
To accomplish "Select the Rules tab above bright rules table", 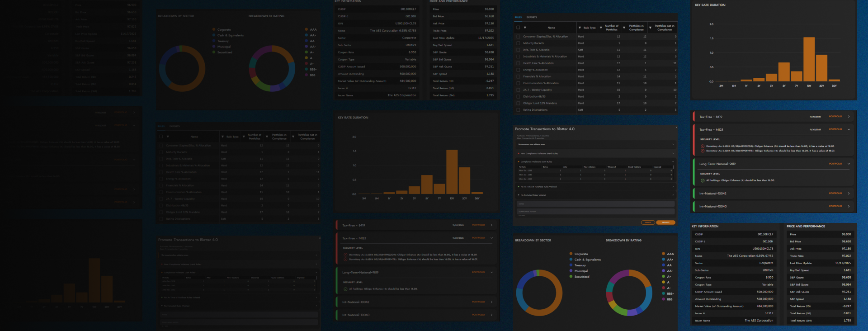I will tap(518, 17).
